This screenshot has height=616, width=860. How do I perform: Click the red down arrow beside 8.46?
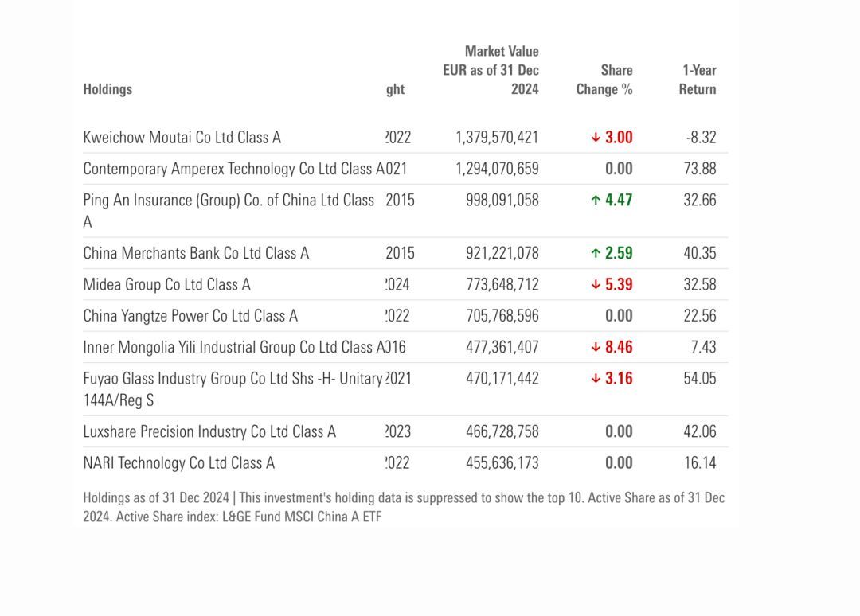596,348
